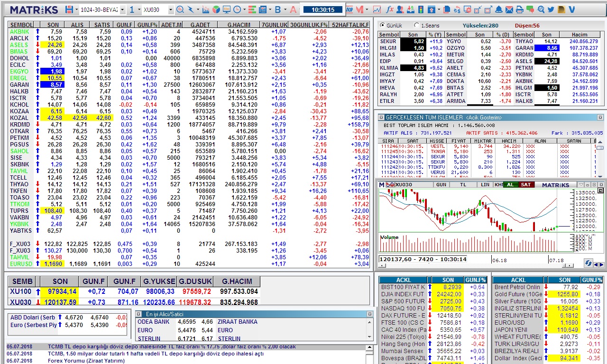Click the monitor settings gear icon

pyautogui.click(x=468, y=9)
